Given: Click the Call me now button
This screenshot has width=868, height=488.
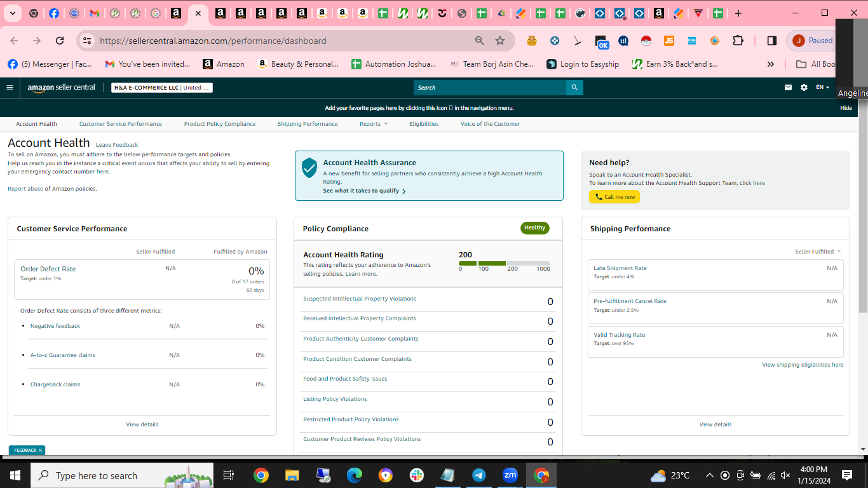Looking at the screenshot, I should pyautogui.click(x=614, y=197).
